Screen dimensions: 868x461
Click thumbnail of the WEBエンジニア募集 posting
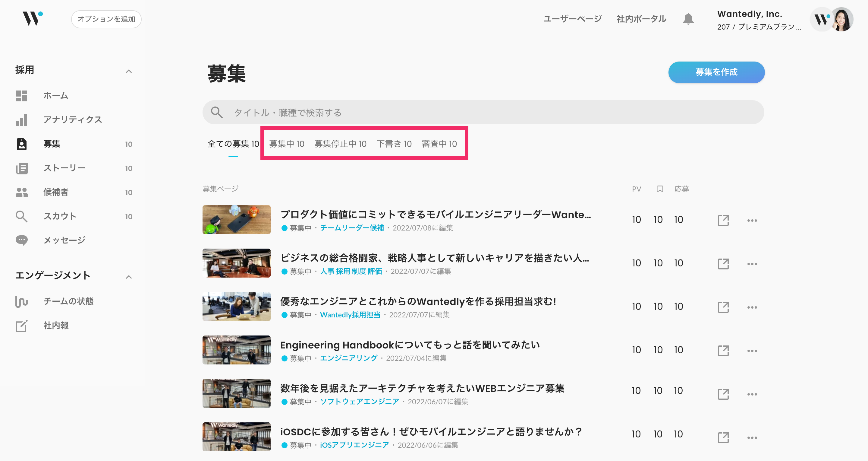click(x=236, y=393)
